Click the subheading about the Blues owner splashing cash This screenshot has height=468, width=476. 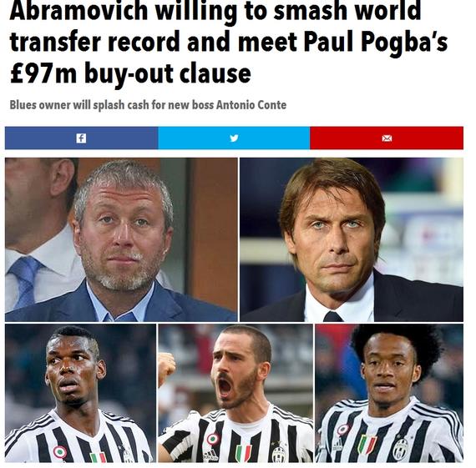click(x=148, y=105)
